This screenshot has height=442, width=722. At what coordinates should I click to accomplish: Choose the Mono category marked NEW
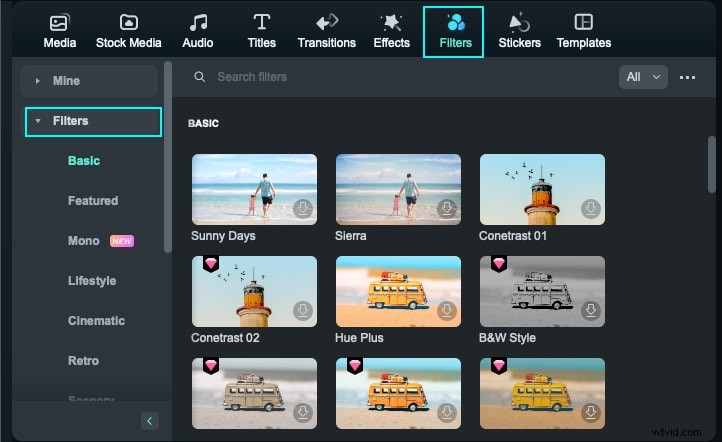click(x=84, y=241)
